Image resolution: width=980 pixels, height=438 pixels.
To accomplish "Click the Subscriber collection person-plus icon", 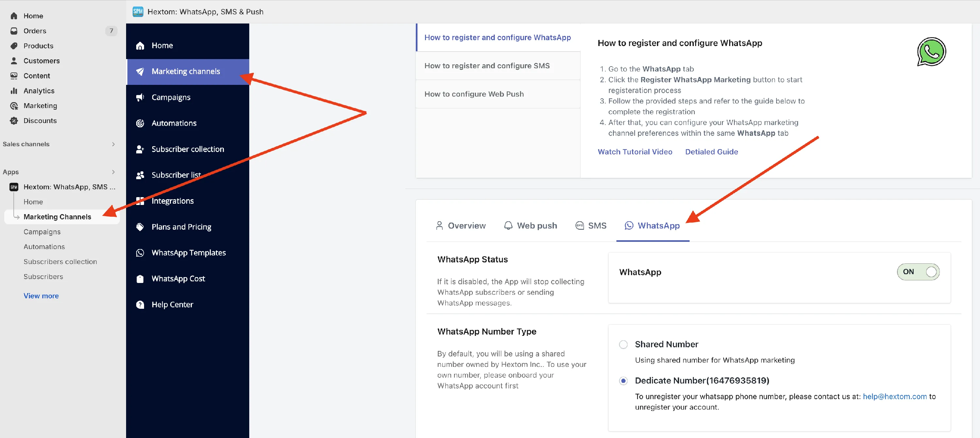I will point(140,149).
